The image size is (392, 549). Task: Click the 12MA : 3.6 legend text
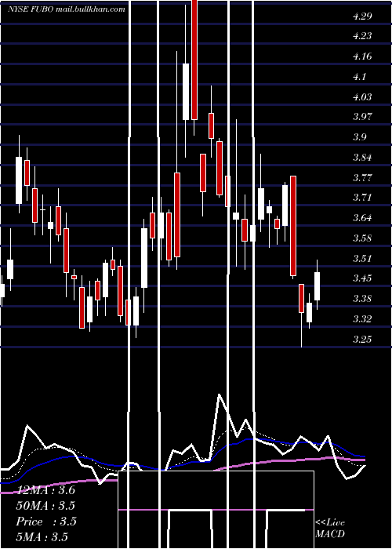45,490
